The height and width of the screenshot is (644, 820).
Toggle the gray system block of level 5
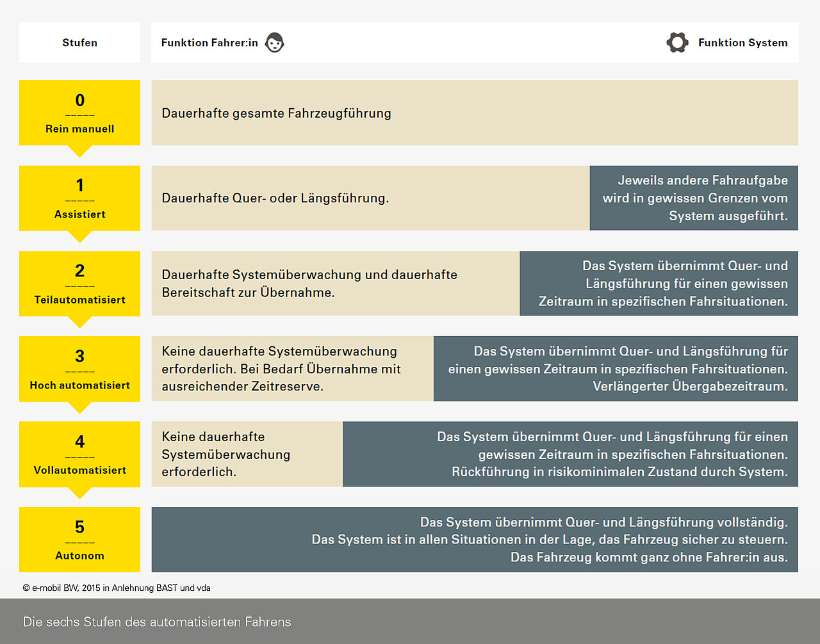coord(474,540)
